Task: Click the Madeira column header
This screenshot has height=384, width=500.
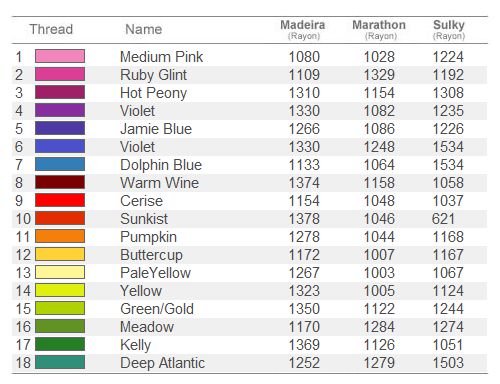Action: [x=303, y=29]
